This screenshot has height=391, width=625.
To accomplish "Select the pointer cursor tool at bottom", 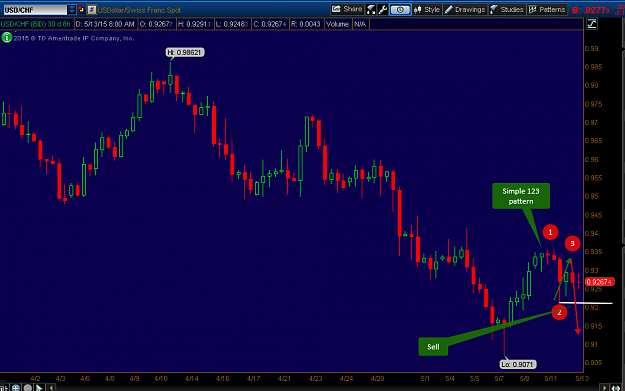I will [39, 387].
